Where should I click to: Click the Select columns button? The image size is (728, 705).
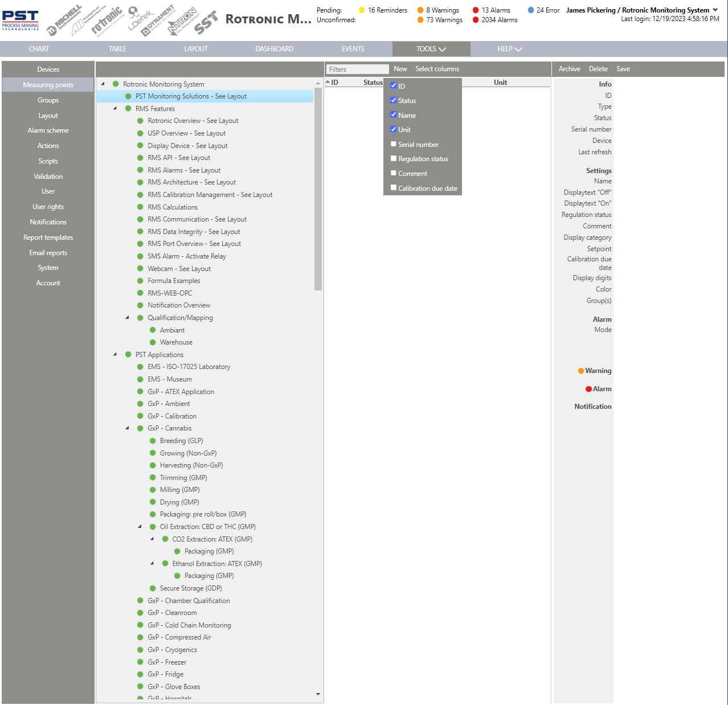[x=437, y=69]
